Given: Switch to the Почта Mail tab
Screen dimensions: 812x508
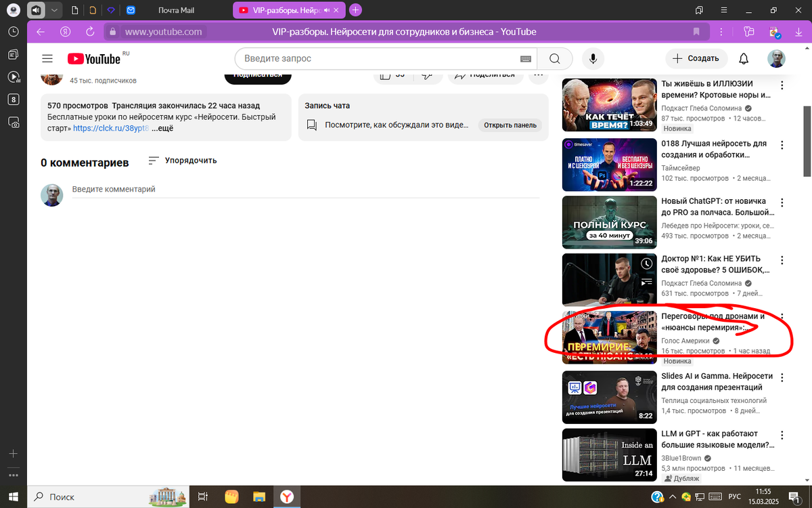Looking at the screenshot, I should tap(176, 10).
